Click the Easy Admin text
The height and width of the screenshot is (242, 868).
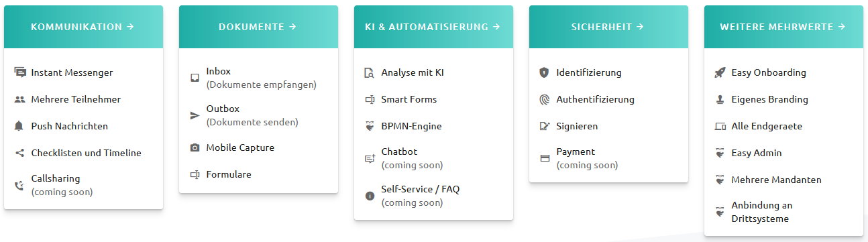[x=757, y=153]
